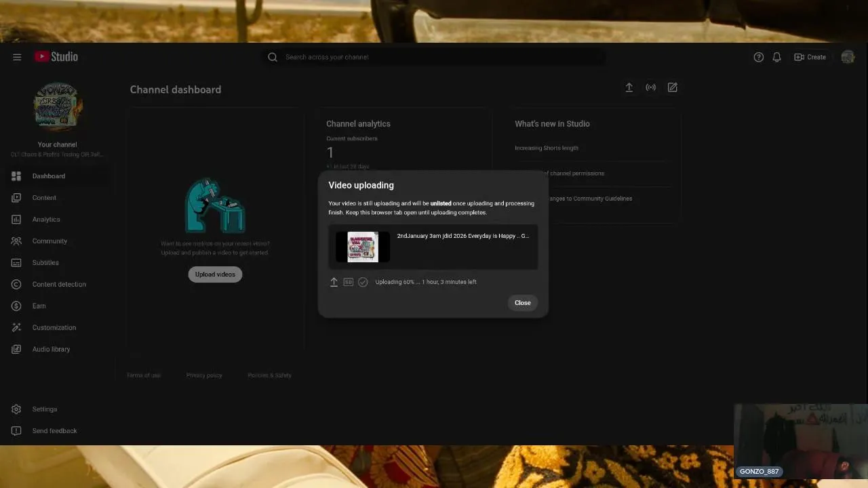Click the Earn dollar icon

(16, 306)
